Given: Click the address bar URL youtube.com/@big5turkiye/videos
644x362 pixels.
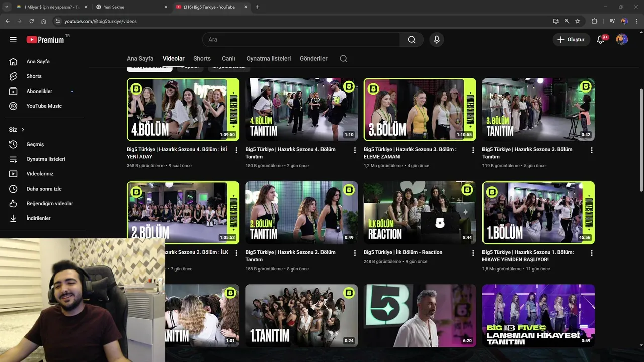Looking at the screenshot, I should pyautogui.click(x=101, y=21).
